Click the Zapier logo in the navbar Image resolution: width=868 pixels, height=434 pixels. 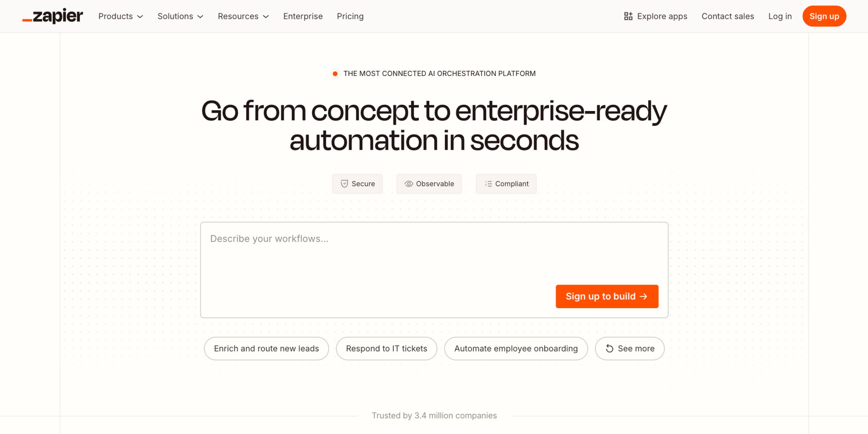(53, 16)
